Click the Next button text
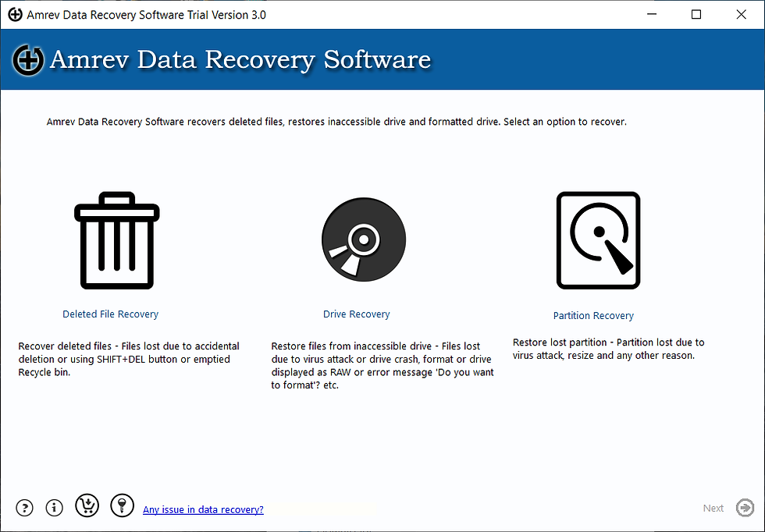Image resolution: width=765 pixels, height=532 pixels. coord(713,508)
